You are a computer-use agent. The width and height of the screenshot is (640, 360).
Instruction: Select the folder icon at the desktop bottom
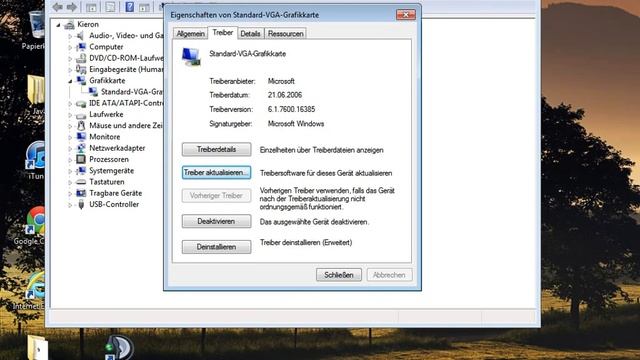pos(38,348)
